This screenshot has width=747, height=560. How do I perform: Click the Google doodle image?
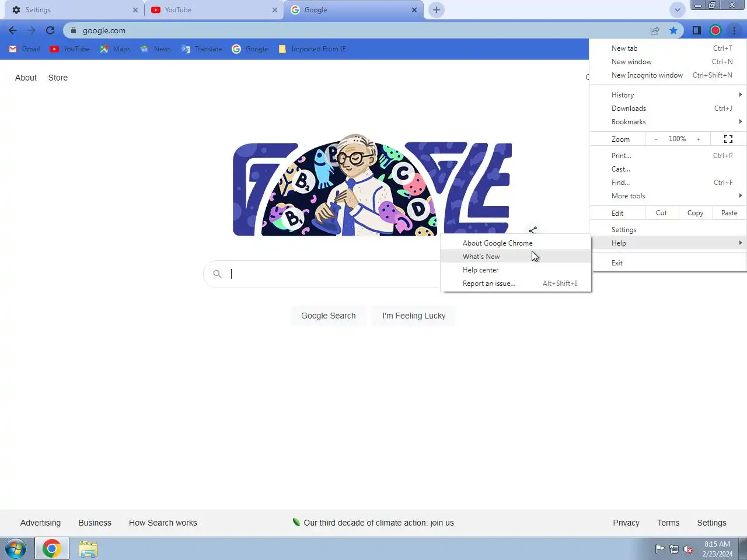(372, 185)
